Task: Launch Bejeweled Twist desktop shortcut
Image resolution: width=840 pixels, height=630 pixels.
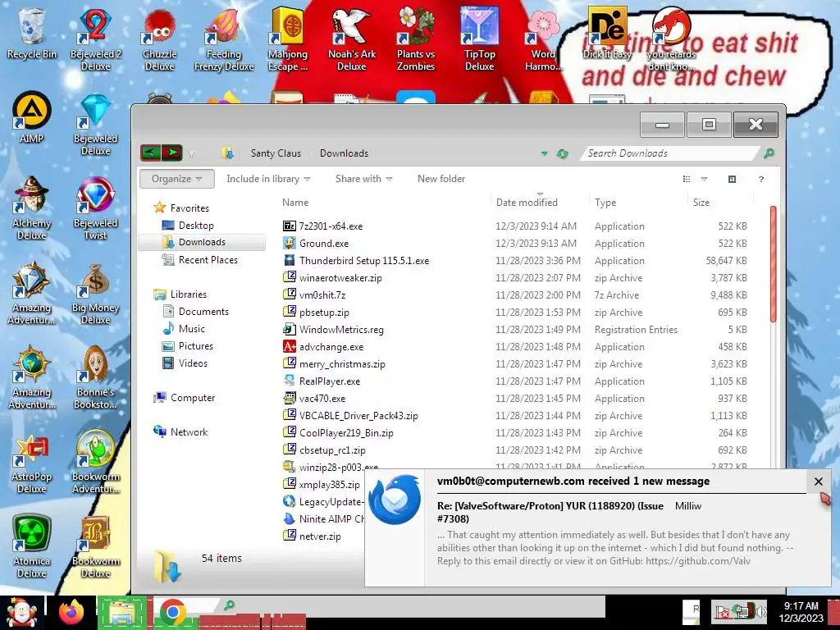Action: (x=95, y=209)
